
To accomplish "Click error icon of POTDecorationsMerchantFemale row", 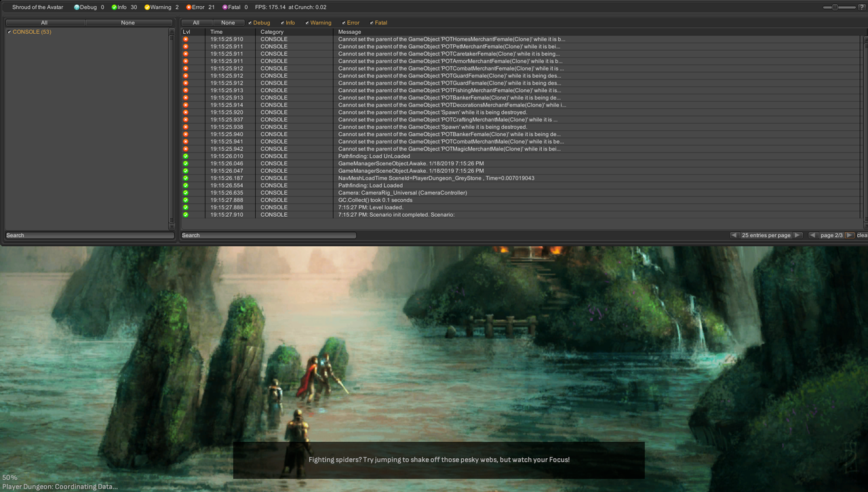I will pos(186,105).
